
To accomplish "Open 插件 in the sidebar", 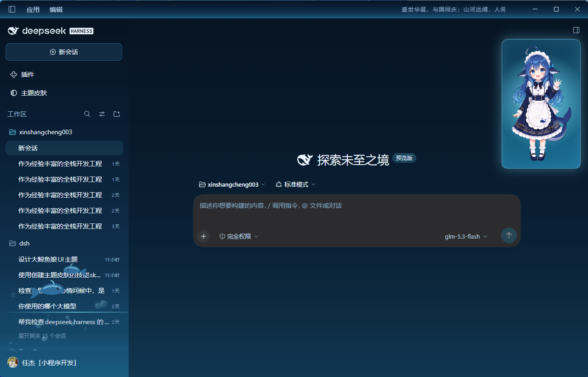I will [64, 74].
